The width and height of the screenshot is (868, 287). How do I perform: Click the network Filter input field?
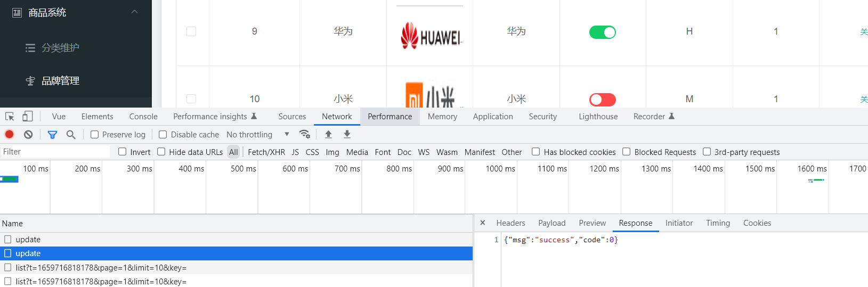55,152
